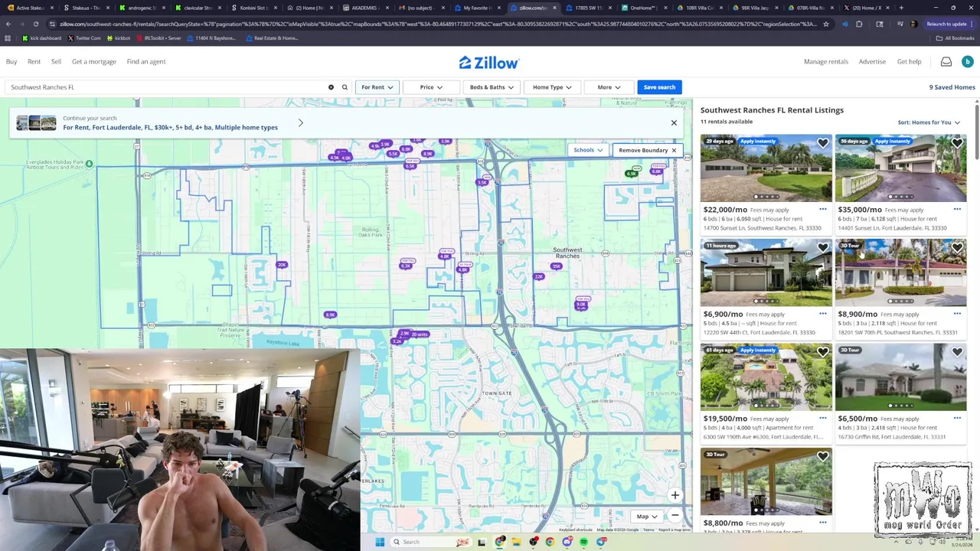The width and height of the screenshot is (980, 551).
Task: Save the $22,000/mo listing with its heart icon
Action: click(x=822, y=143)
